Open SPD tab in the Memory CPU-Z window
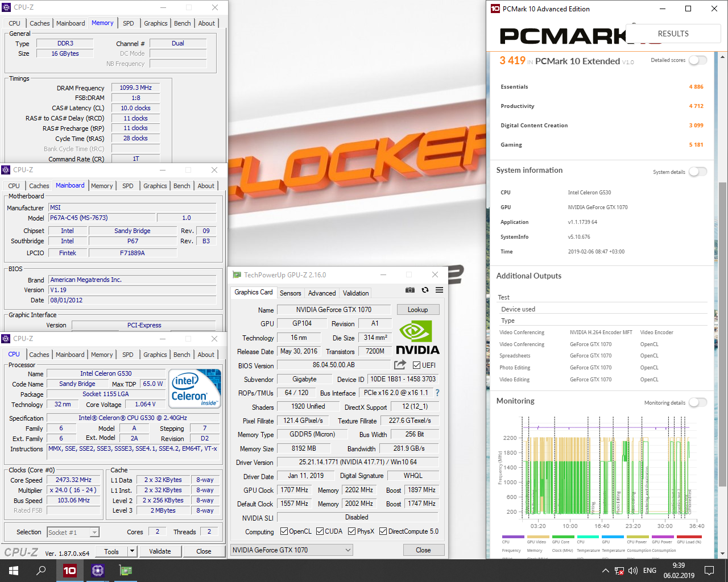Viewport: 728px width, 582px height. click(x=128, y=23)
